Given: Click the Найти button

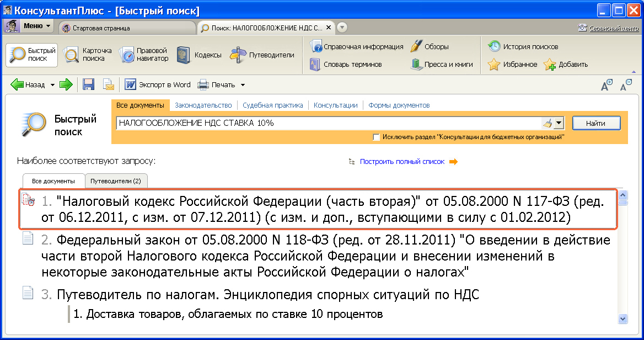Looking at the screenshot, I should (596, 123).
